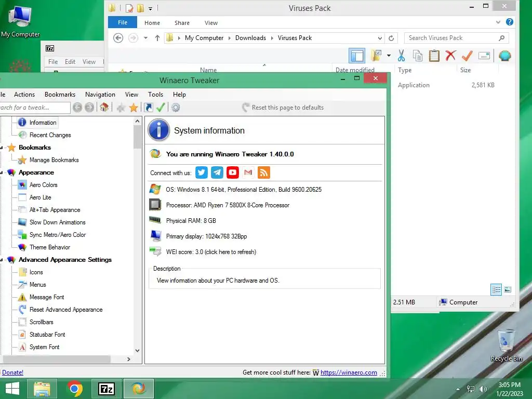Select Message Font tree item
Screen dimensions: 532x399
coord(46,297)
